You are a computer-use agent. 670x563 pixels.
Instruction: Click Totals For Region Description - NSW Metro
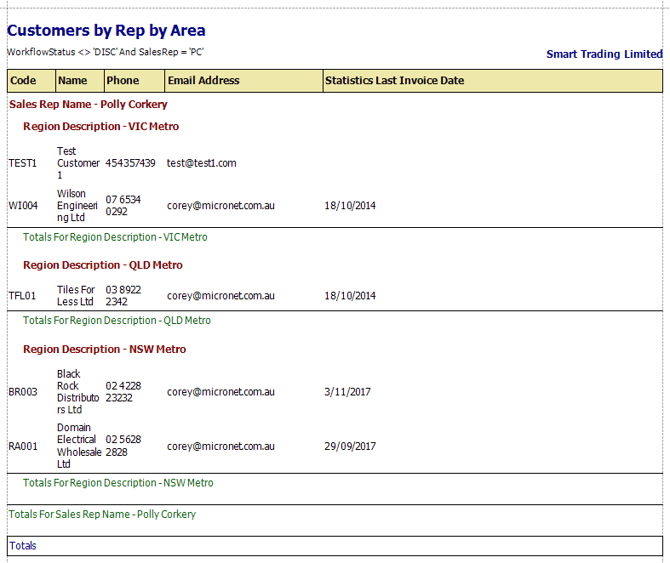coord(118,483)
